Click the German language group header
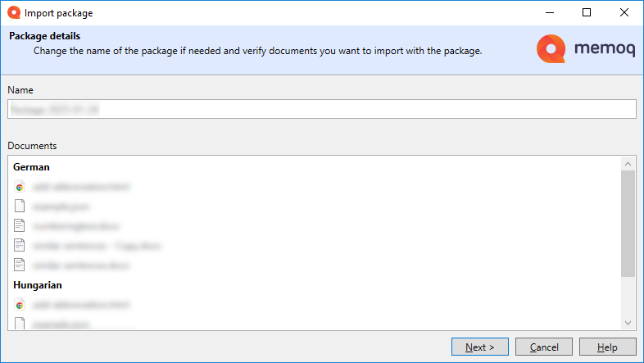Viewport: 644px width, 363px height. [x=31, y=167]
